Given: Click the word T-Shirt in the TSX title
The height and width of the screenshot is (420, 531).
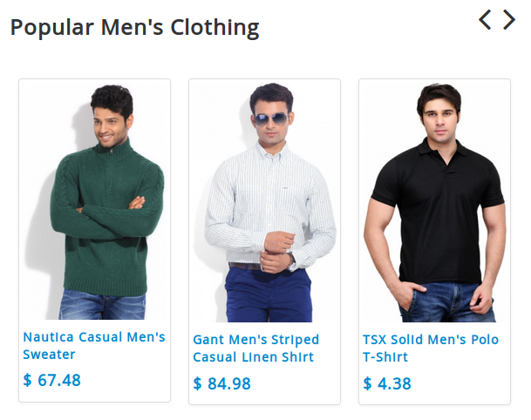Looking at the screenshot, I should 385,357.
